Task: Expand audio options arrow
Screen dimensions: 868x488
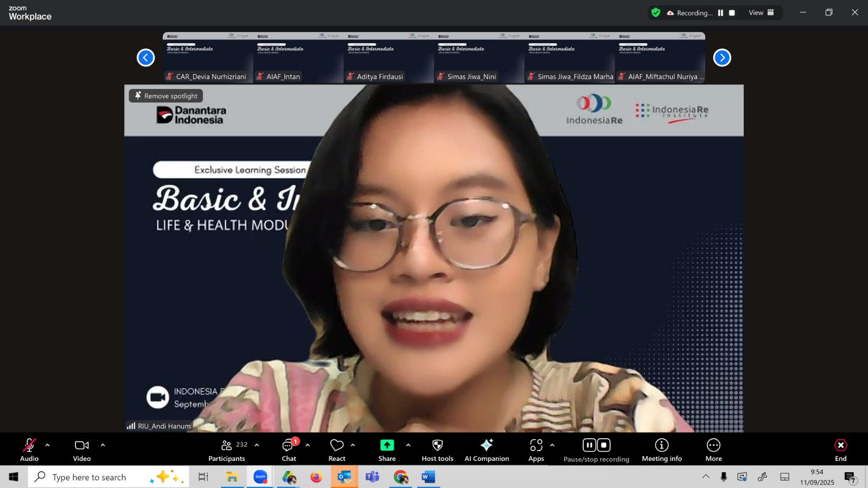Action: coord(48,445)
